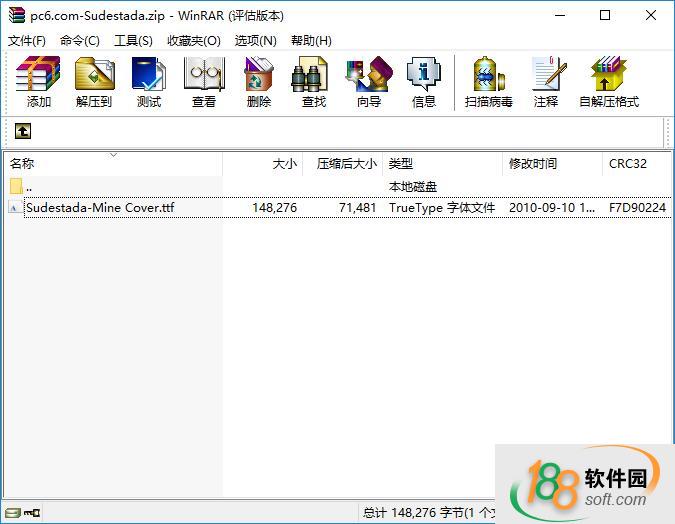This screenshot has width=675, height=524.
Task: Click the 删除 (Delete) recycle icon
Action: [259, 82]
